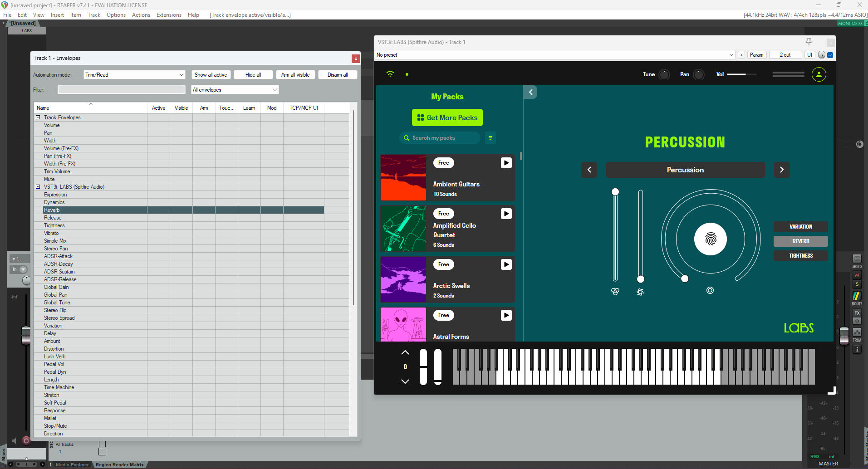Click Search my packs field
Screen dimensions: 868x469
coord(440,138)
